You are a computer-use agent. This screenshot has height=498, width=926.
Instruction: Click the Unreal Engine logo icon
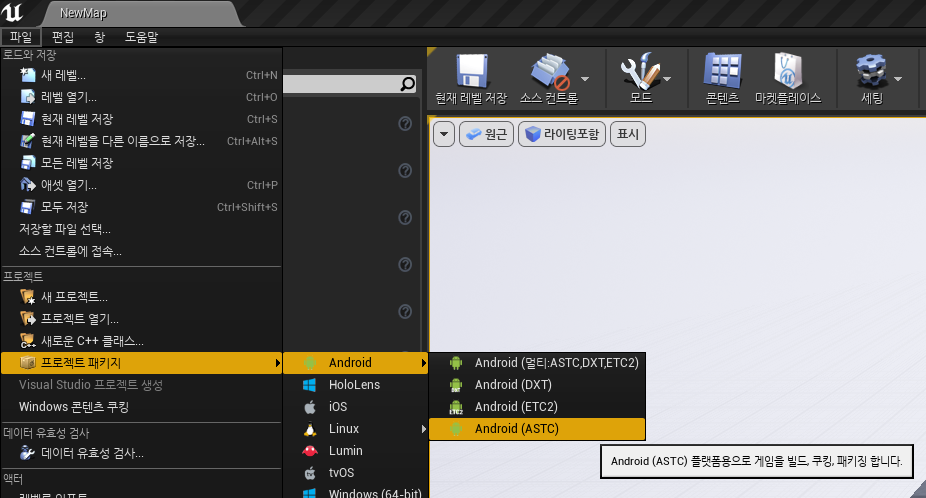(12, 12)
